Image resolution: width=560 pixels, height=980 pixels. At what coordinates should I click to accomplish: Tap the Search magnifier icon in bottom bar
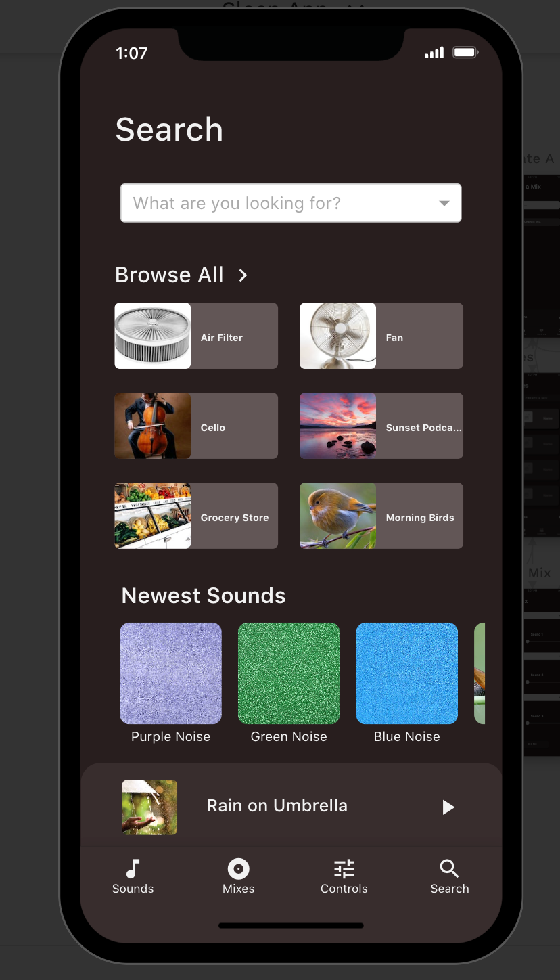(x=449, y=868)
